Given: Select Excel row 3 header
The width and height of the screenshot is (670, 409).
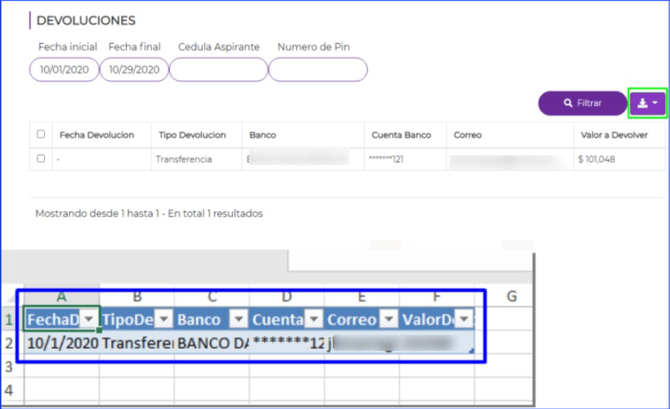Looking at the screenshot, I should tap(9, 366).
